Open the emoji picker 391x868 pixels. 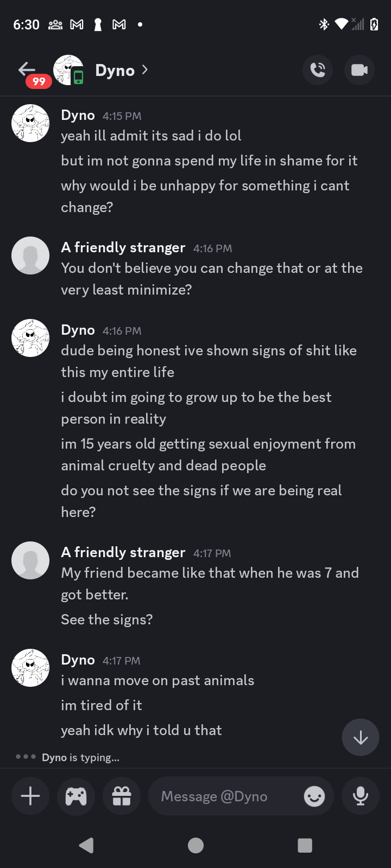[314, 796]
